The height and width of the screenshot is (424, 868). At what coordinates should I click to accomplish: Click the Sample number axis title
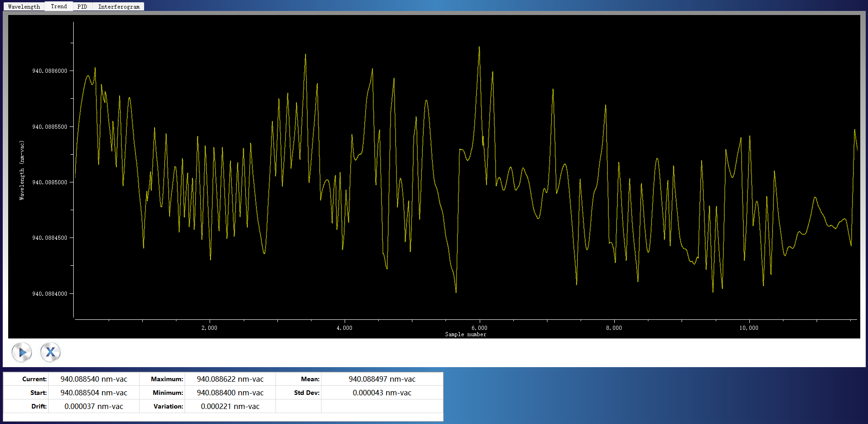(466, 334)
